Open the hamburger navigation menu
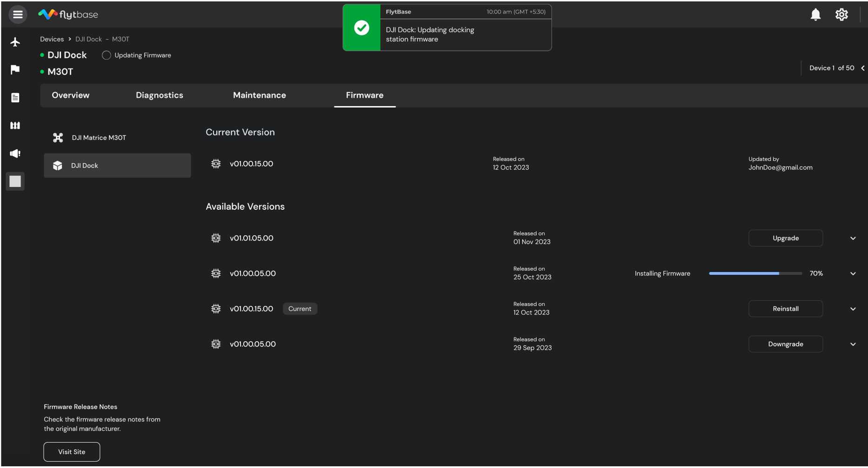 click(18, 14)
